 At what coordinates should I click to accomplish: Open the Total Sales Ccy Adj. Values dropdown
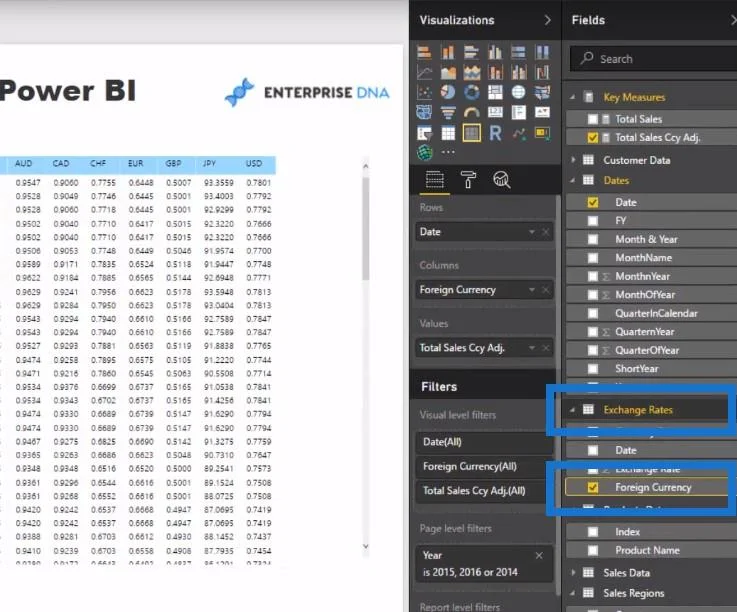[532, 348]
